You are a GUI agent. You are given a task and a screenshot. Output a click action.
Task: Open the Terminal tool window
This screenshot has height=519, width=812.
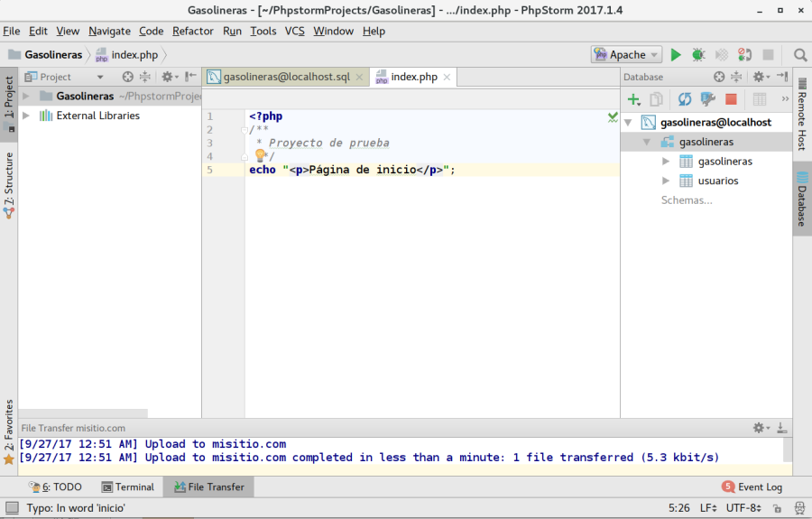128,487
